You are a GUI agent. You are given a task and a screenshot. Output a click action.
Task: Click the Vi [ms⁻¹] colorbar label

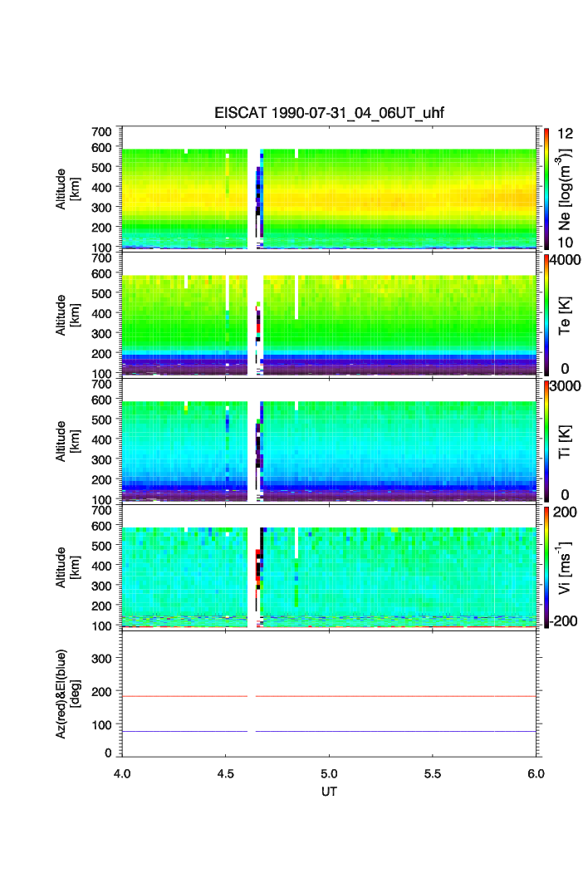coord(566,567)
